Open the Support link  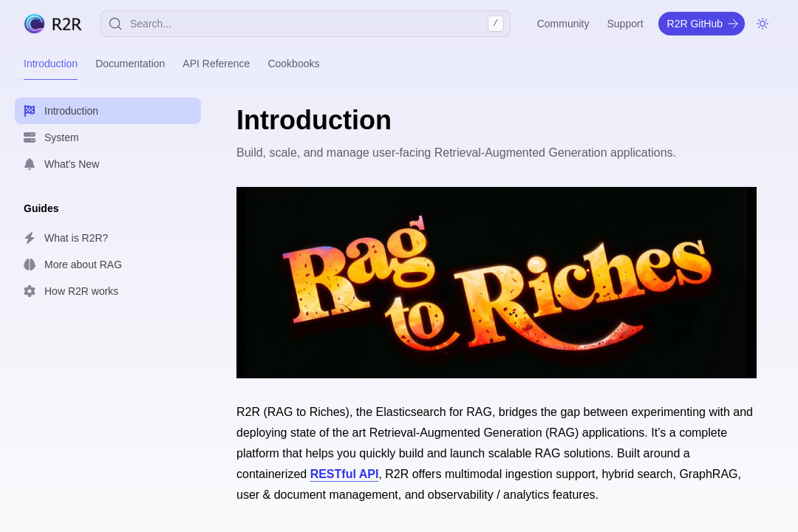pos(625,24)
